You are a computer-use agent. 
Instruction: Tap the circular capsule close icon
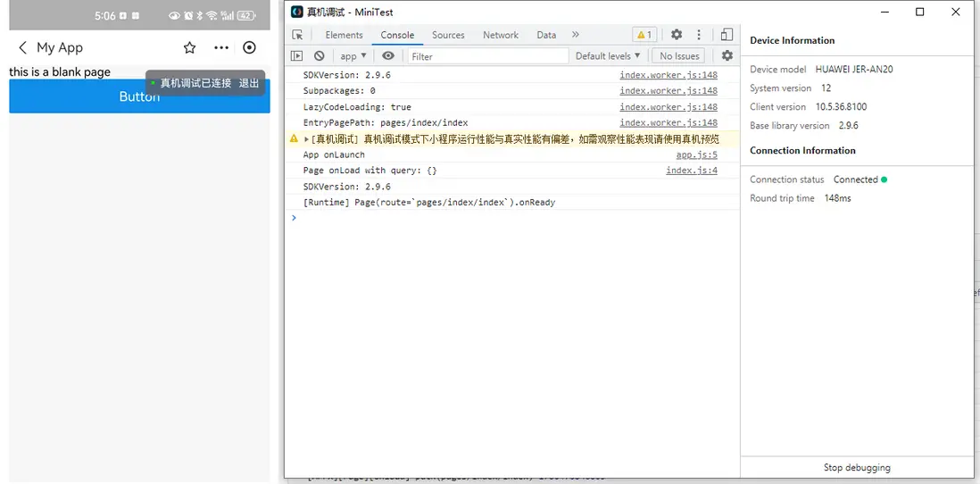click(x=249, y=47)
